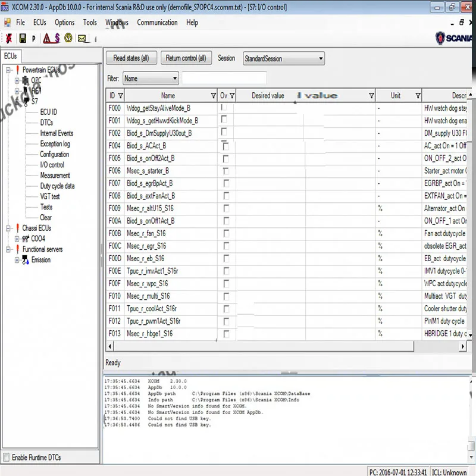Click the red lightning disconnect toolbar icon

[9, 38]
